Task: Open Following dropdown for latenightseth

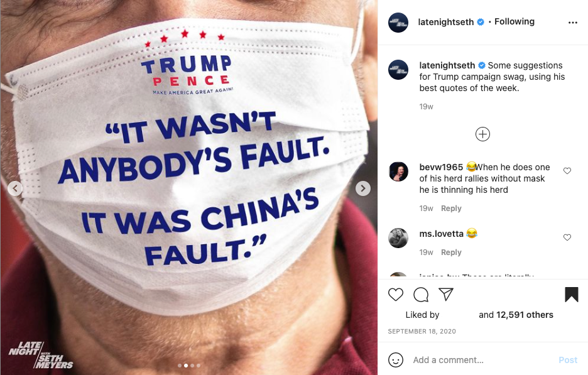Action: (514, 22)
